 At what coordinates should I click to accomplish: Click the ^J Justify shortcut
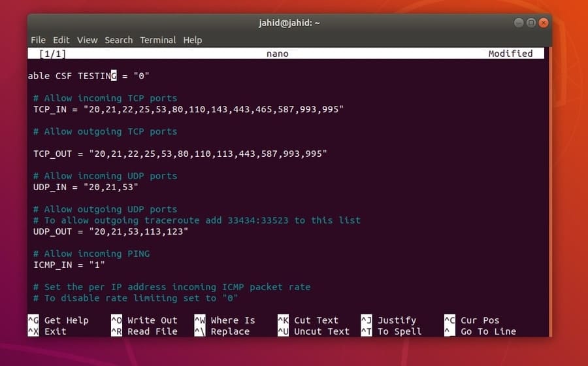[x=389, y=320]
